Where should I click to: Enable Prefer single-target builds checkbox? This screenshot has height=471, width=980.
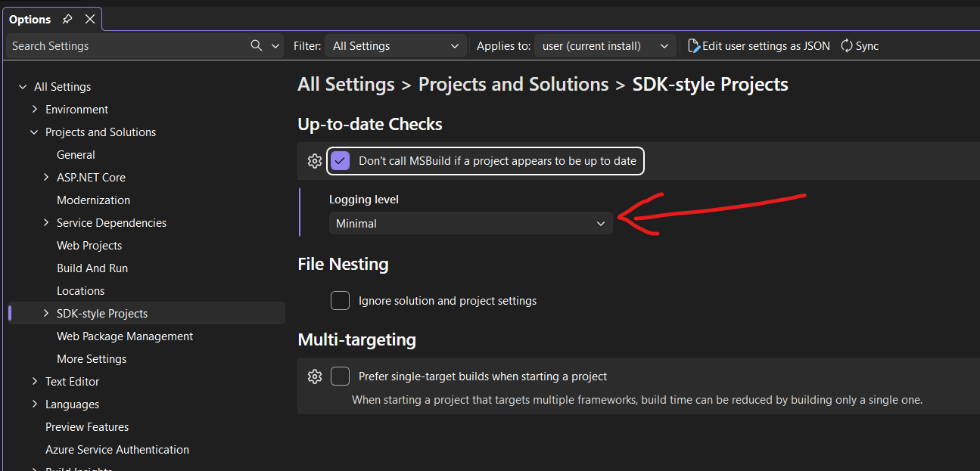coord(340,376)
